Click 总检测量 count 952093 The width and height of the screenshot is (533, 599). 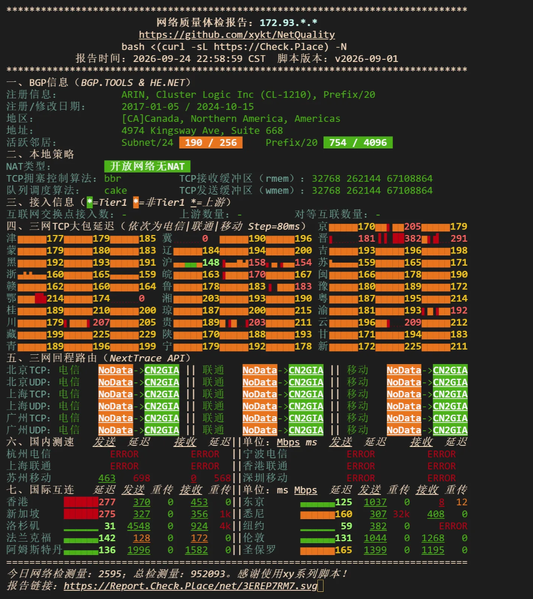[x=208, y=574]
